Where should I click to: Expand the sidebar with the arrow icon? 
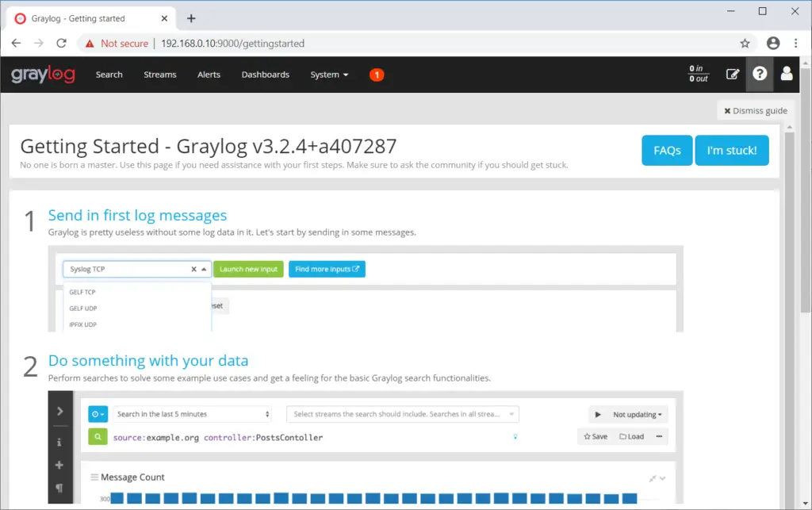click(x=60, y=411)
